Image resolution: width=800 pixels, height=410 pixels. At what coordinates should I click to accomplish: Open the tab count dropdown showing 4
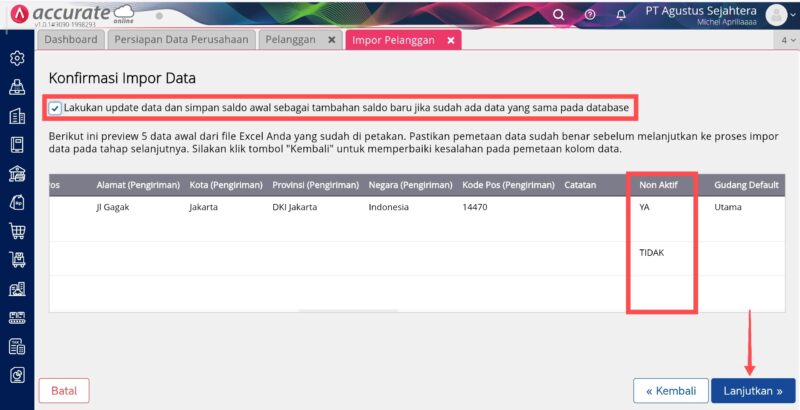click(x=786, y=40)
